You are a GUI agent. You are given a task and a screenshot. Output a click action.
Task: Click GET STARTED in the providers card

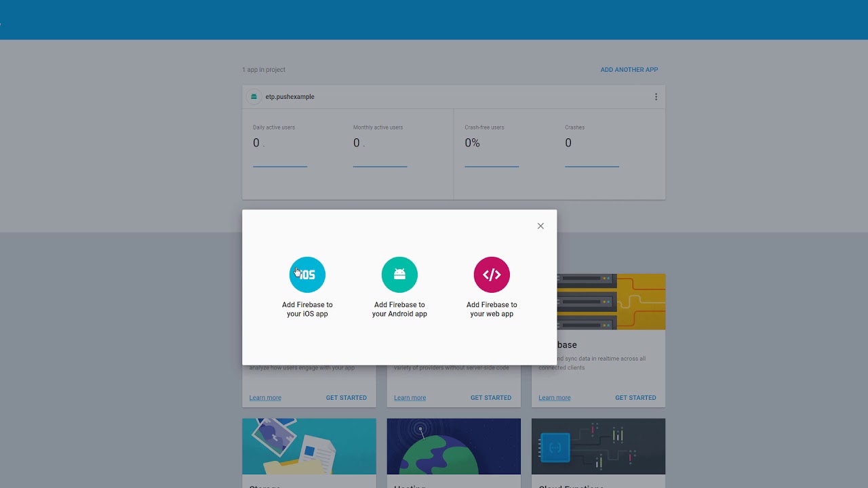(x=491, y=398)
